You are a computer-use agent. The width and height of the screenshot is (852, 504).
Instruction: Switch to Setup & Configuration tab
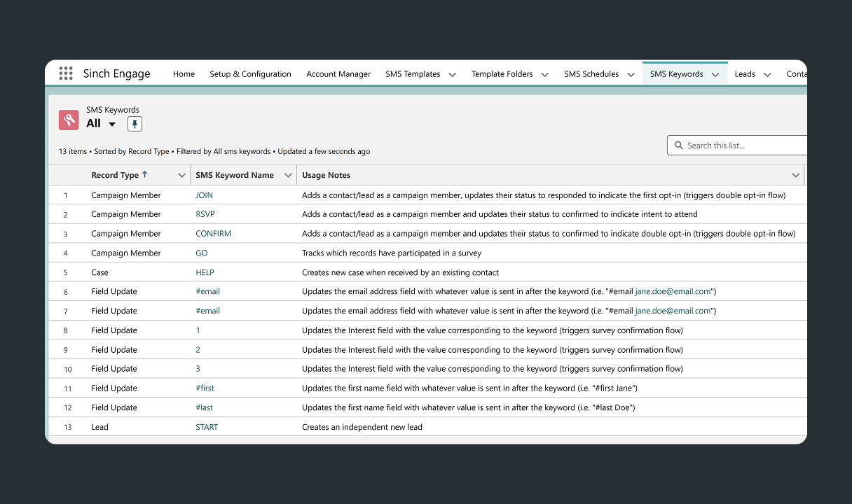pos(250,74)
